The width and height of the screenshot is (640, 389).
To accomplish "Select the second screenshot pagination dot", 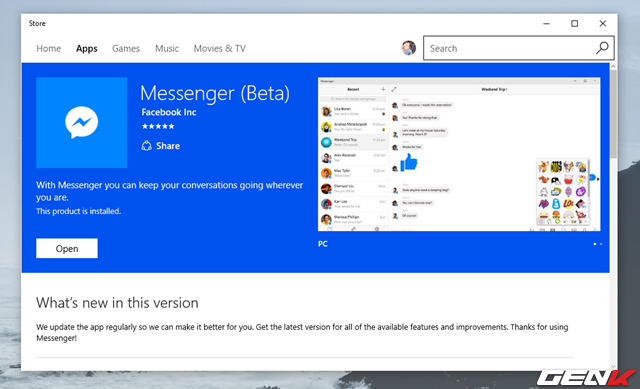I will point(601,244).
